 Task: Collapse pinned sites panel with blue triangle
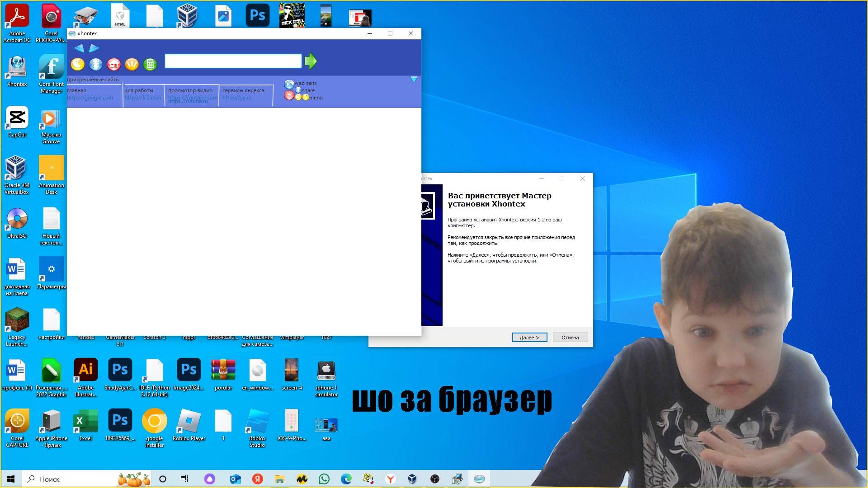(x=414, y=80)
